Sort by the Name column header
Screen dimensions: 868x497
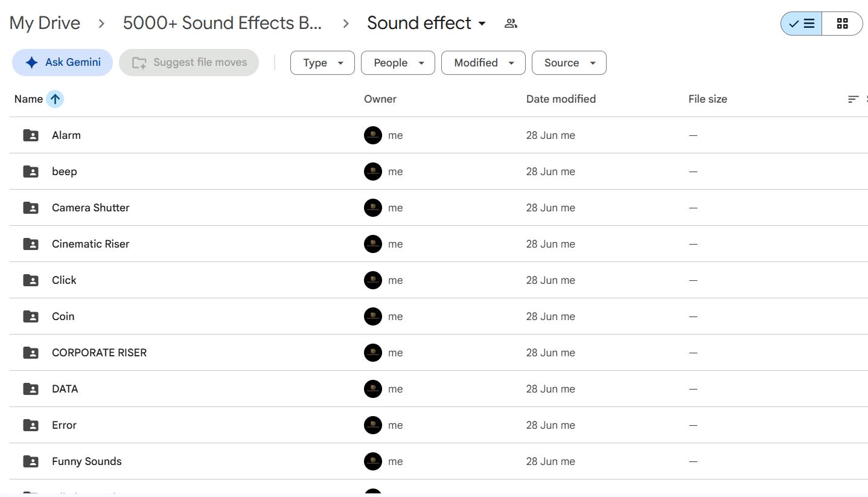tap(28, 99)
